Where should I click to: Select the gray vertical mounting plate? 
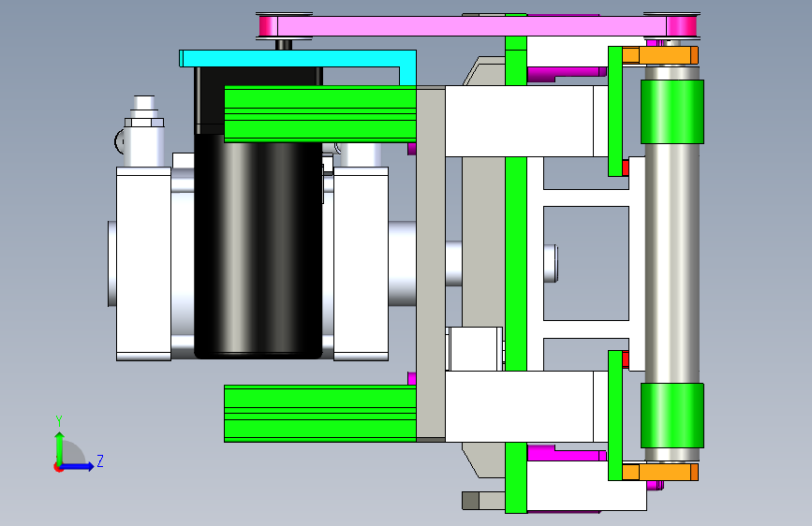pos(431,264)
